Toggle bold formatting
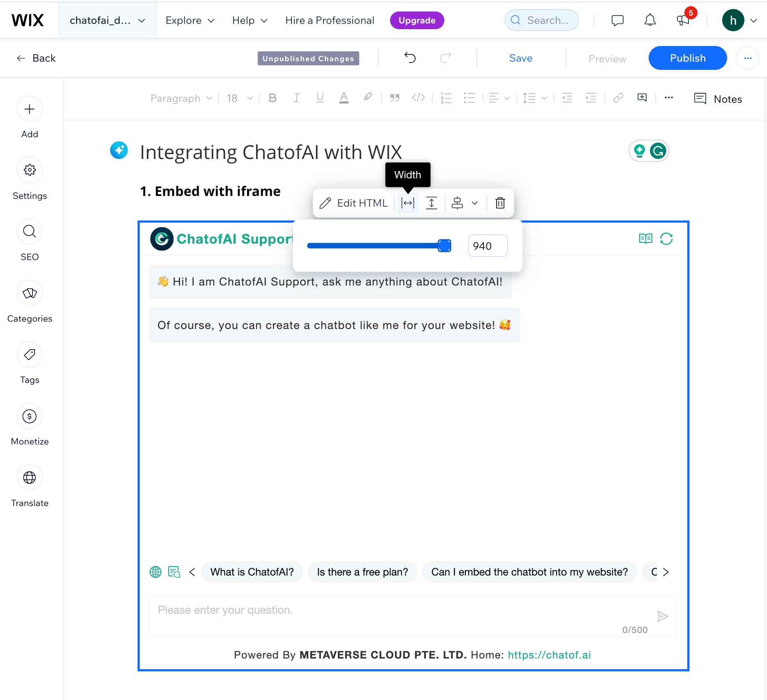This screenshot has height=700, width=767. [x=273, y=98]
